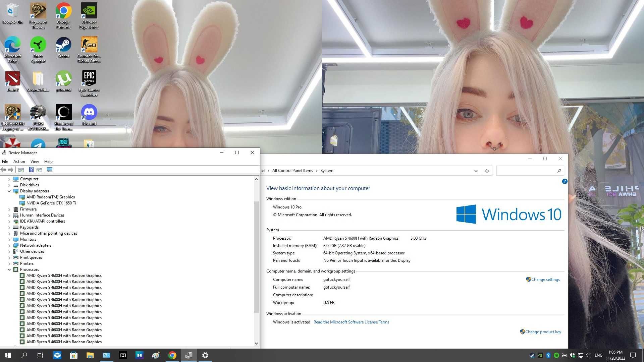
Task: Click the Help icon in Device Manager toolbar
Action: coord(31,170)
